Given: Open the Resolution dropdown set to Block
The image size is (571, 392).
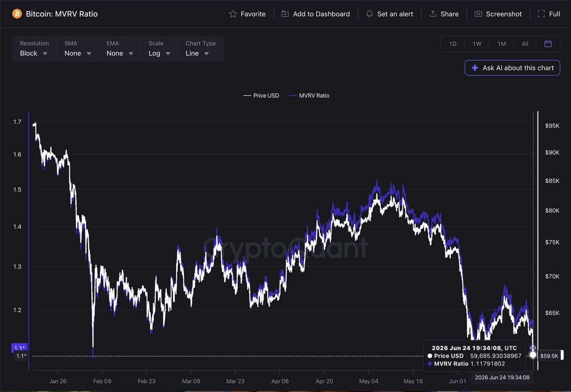Looking at the screenshot, I should click(x=34, y=49).
